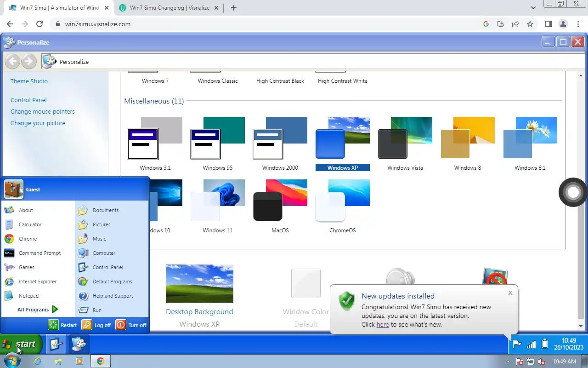
Task: Click Guest user avatar picture
Action: (14, 189)
